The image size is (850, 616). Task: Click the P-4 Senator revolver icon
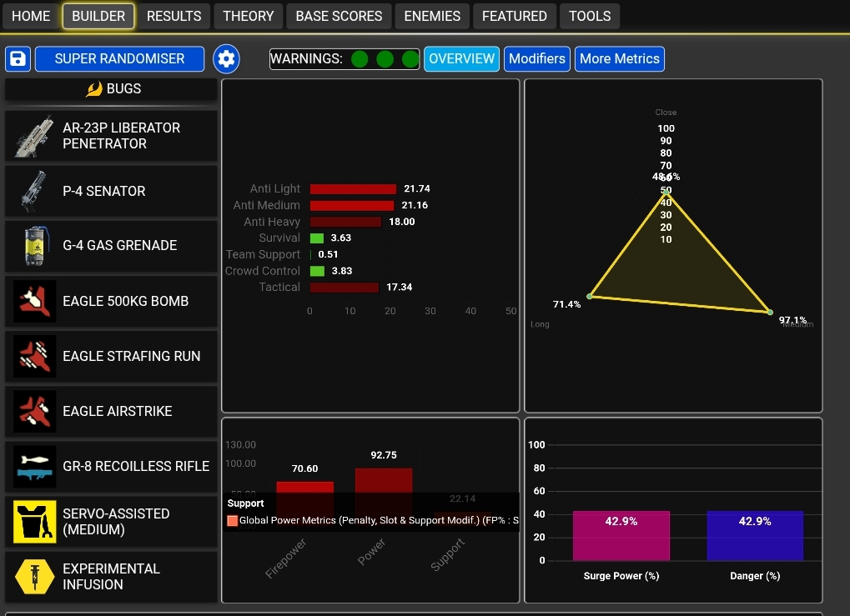coord(34,191)
